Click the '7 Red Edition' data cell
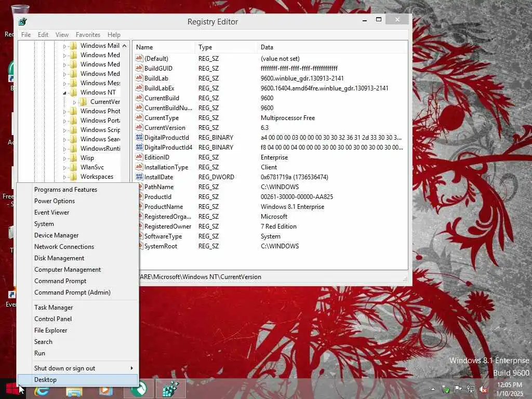Viewport: 532px width, 399px height. (278, 227)
